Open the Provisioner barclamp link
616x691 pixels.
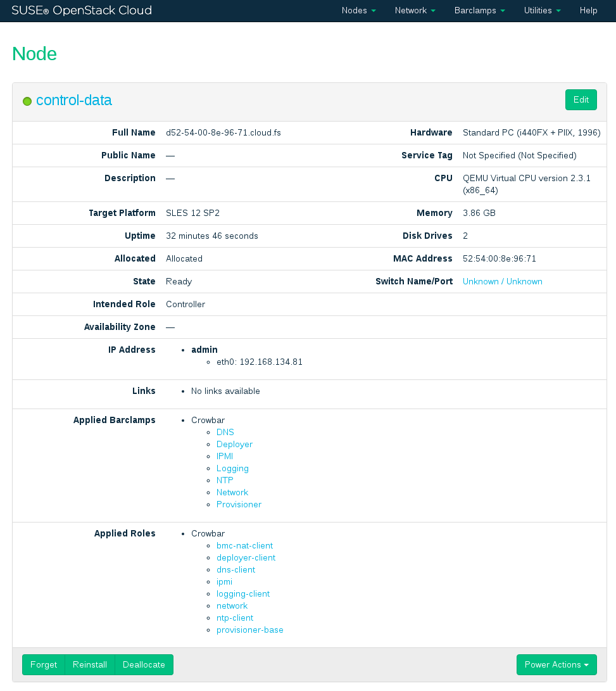239,505
